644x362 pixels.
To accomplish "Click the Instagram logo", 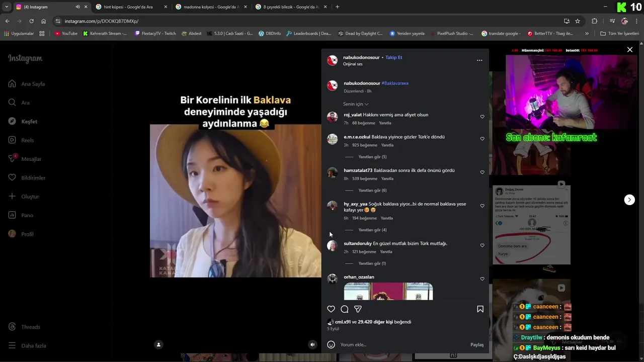I will [25, 58].
